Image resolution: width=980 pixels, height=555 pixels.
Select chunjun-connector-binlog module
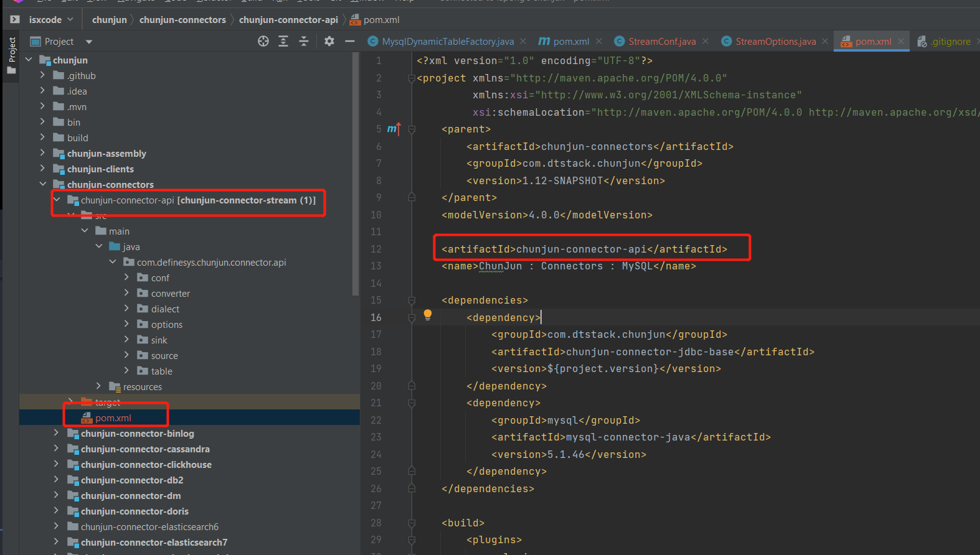(137, 434)
